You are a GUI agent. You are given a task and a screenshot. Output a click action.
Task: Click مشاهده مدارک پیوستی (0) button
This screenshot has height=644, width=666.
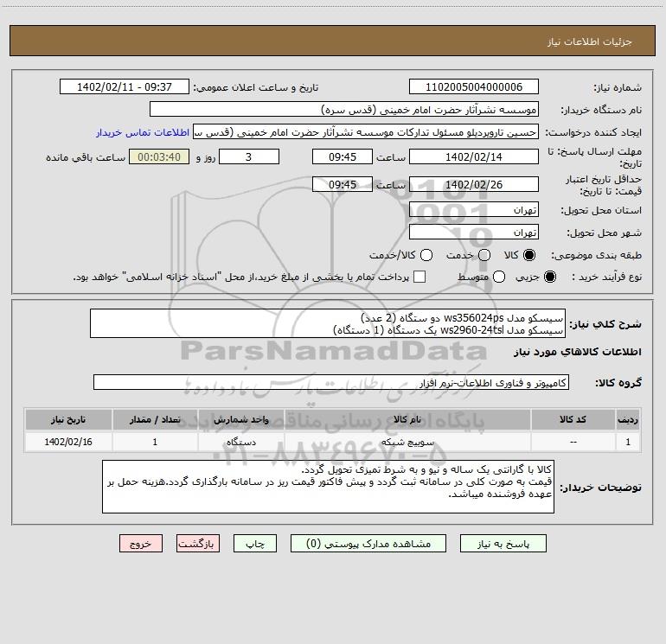coord(368,544)
